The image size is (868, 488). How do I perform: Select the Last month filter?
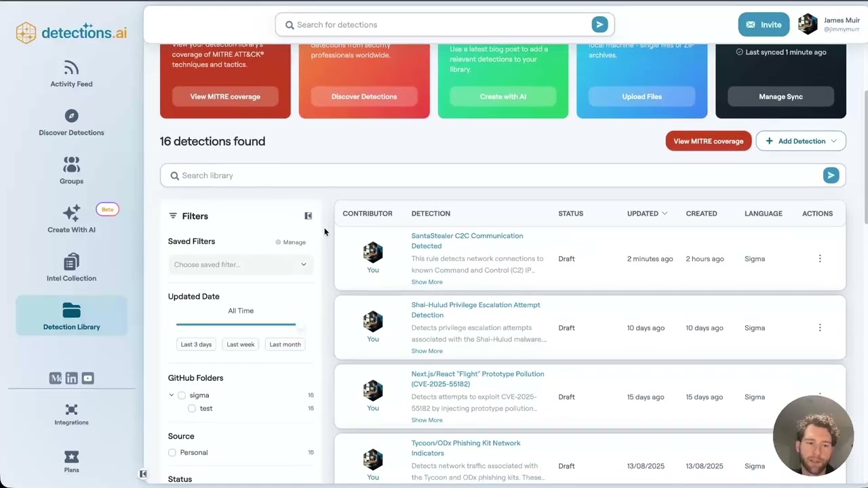click(x=285, y=344)
